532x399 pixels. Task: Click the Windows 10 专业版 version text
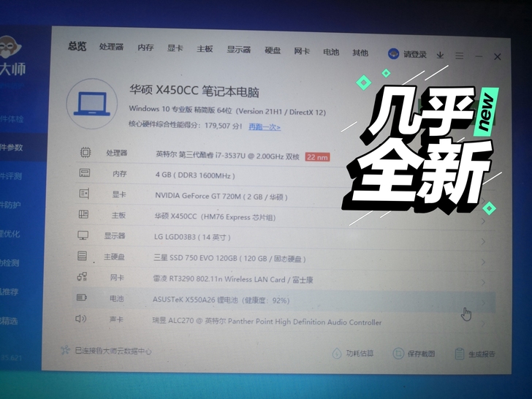(x=227, y=110)
